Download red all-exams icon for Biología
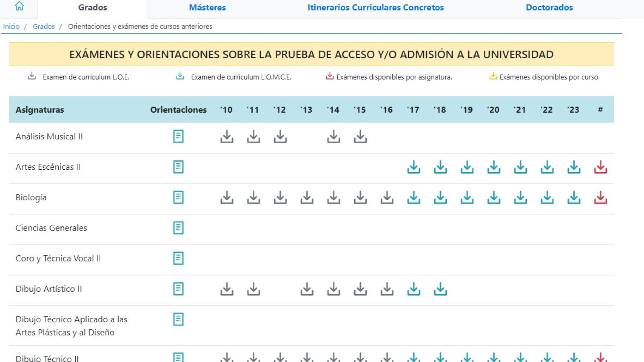The height and width of the screenshot is (362, 644). point(600,197)
